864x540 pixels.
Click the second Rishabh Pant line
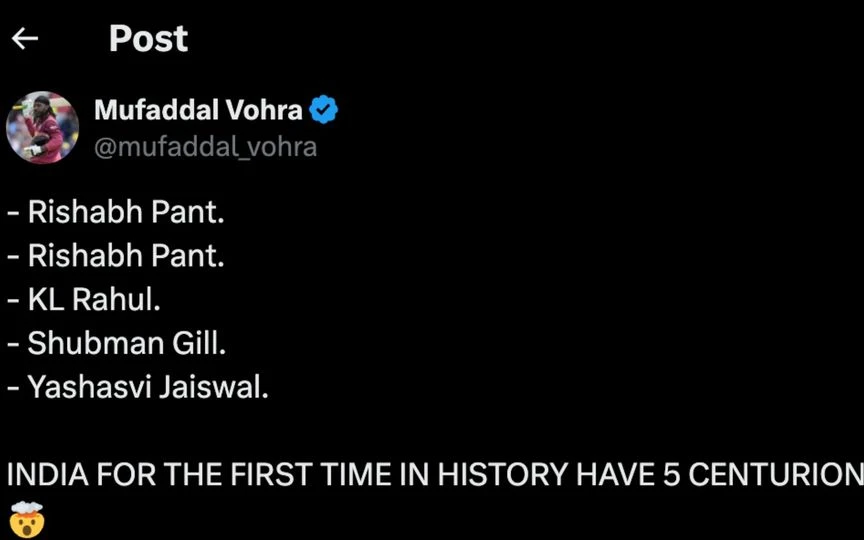[x=116, y=256]
